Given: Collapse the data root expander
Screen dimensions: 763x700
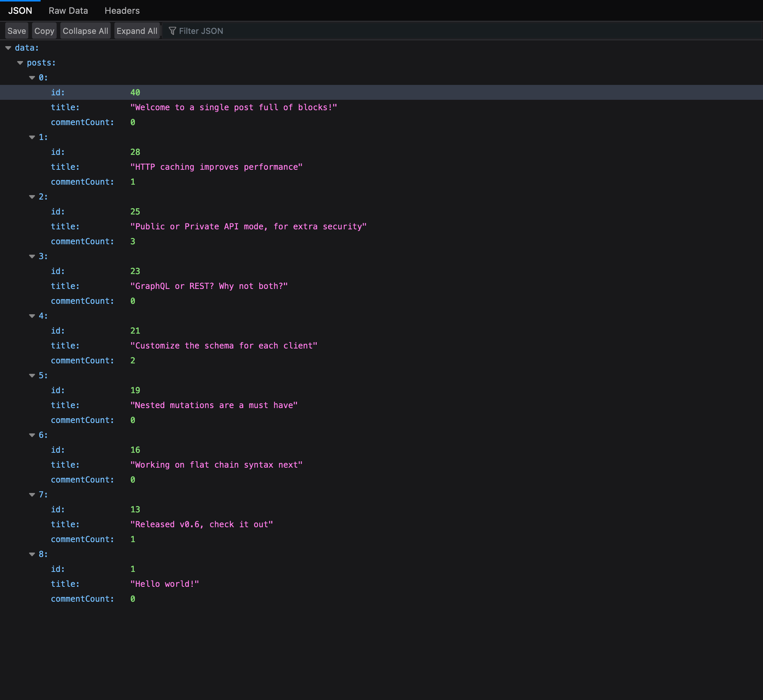Looking at the screenshot, I should tap(9, 47).
